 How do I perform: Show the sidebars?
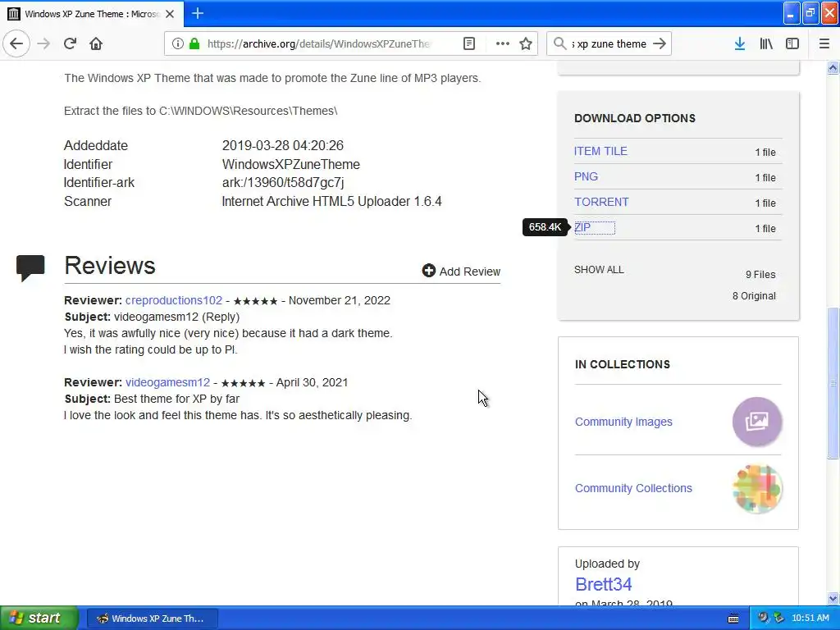point(792,43)
